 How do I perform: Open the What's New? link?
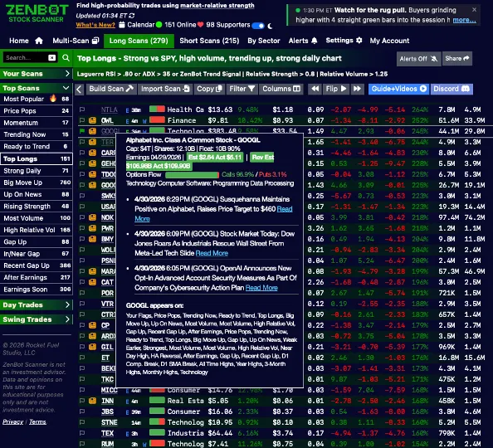click(95, 25)
